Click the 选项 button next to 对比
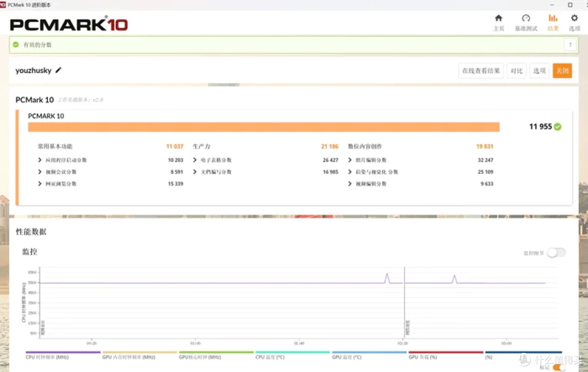 (x=539, y=71)
